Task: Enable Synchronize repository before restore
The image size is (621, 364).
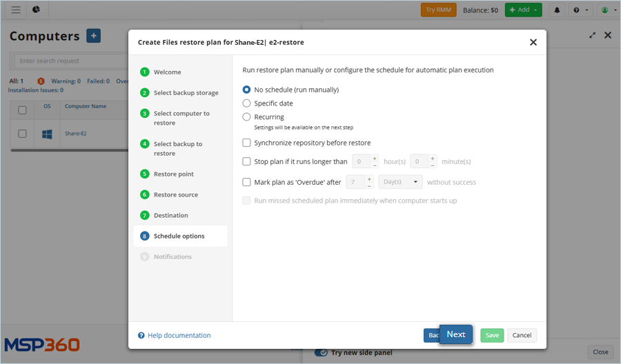Action: [247, 143]
